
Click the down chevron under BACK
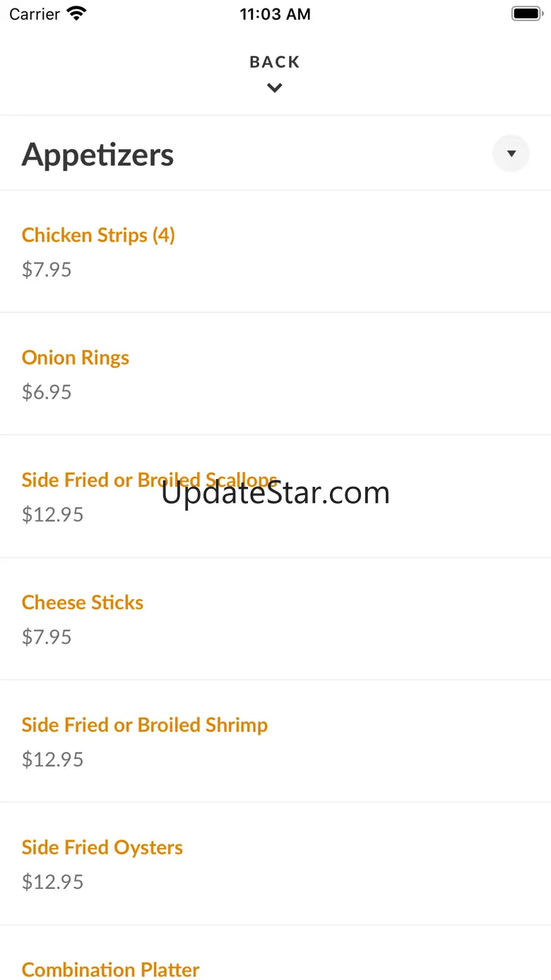coord(275,88)
